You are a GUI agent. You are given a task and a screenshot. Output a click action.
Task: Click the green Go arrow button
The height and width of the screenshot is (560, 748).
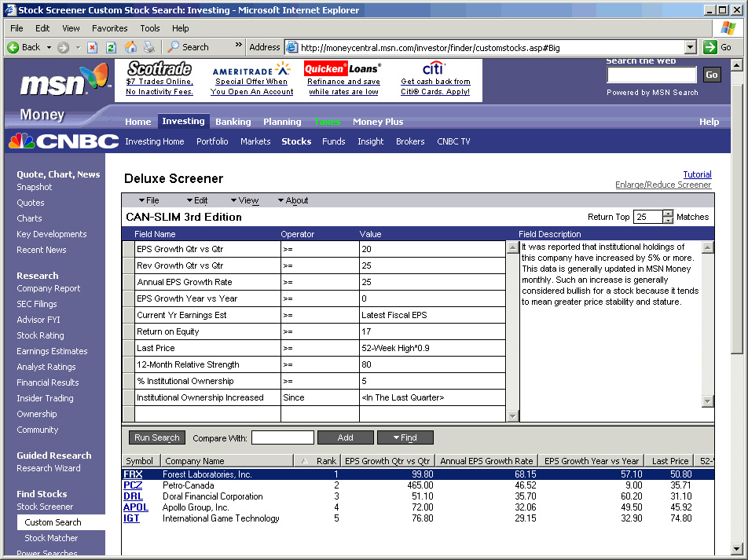tap(710, 47)
